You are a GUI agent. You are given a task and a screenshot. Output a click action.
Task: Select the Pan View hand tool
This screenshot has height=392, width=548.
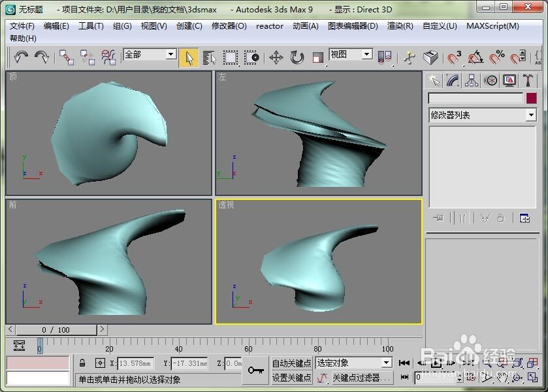click(502, 378)
